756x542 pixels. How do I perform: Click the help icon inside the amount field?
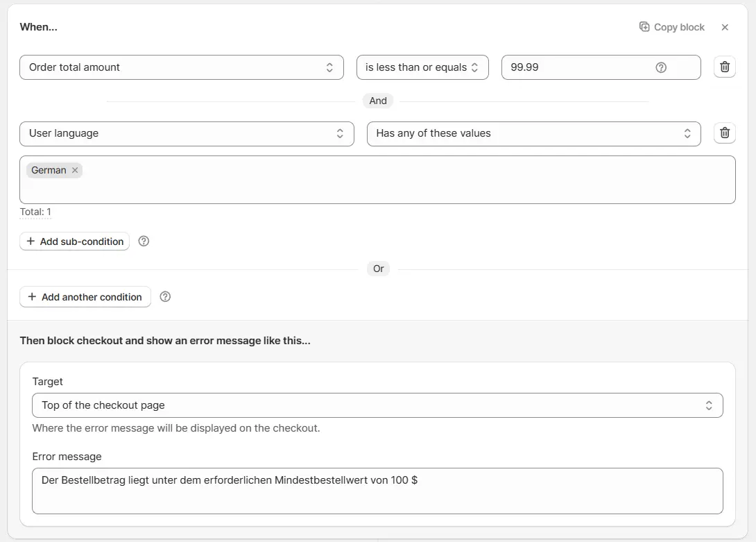[661, 67]
